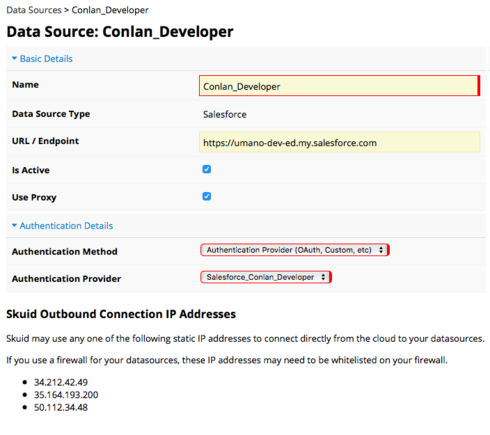
Task: Collapse the Basic Details section
Action: (42, 59)
